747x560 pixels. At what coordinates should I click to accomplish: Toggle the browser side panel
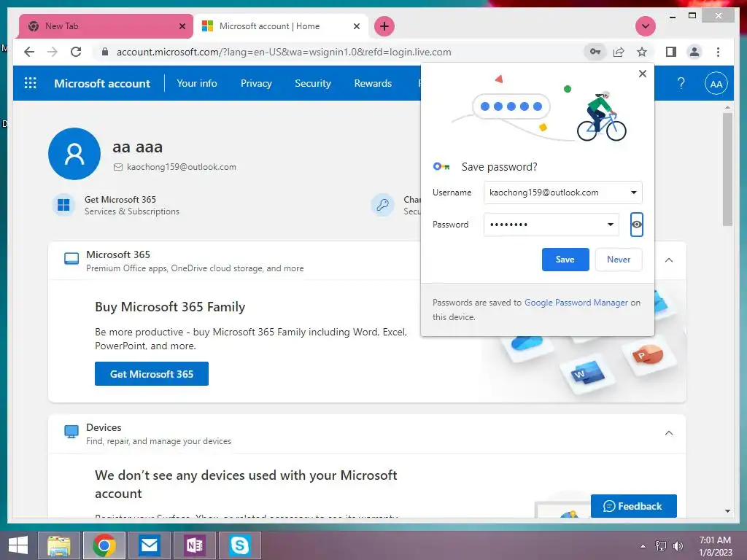click(671, 52)
